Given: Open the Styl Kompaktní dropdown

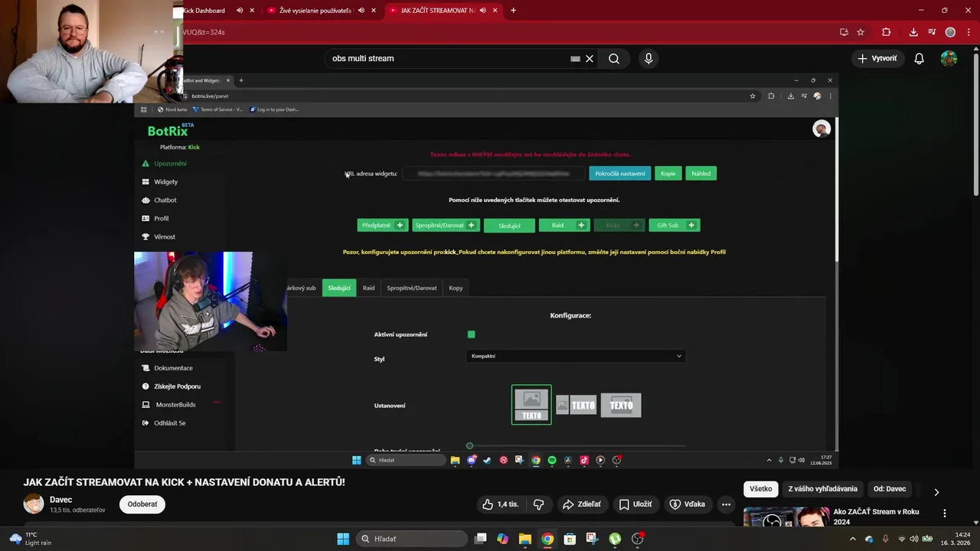Looking at the screenshot, I should pos(576,356).
